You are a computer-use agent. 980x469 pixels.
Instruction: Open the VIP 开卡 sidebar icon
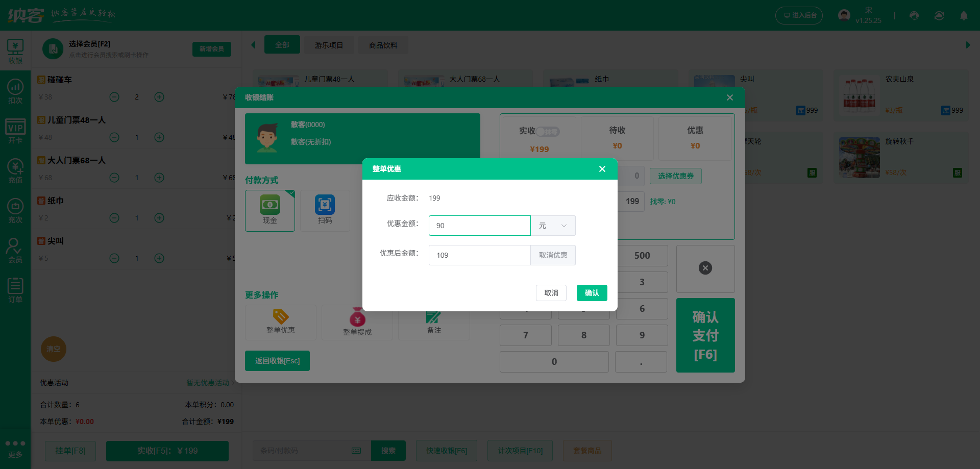(15, 131)
